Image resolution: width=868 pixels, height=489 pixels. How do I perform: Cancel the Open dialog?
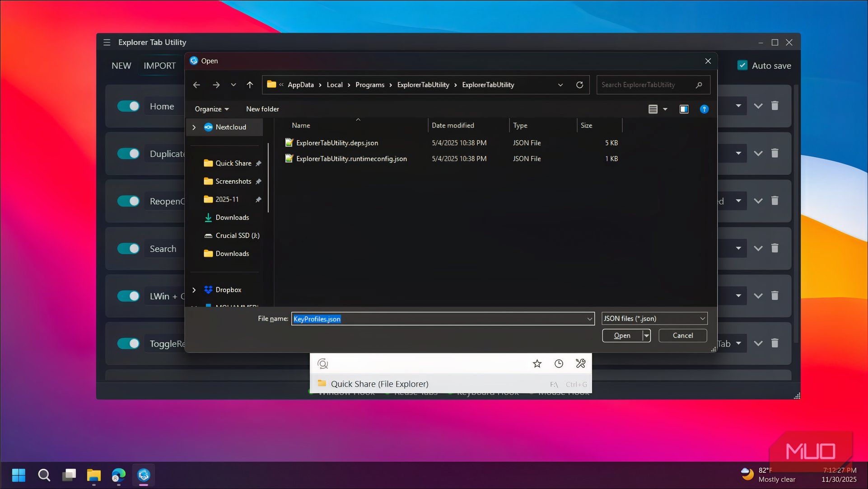pyautogui.click(x=682, y=335)
